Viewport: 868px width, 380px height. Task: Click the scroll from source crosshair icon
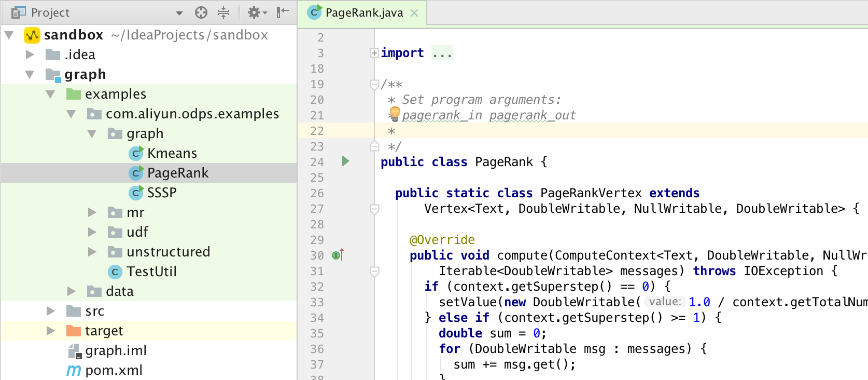[x=201, y=12]
